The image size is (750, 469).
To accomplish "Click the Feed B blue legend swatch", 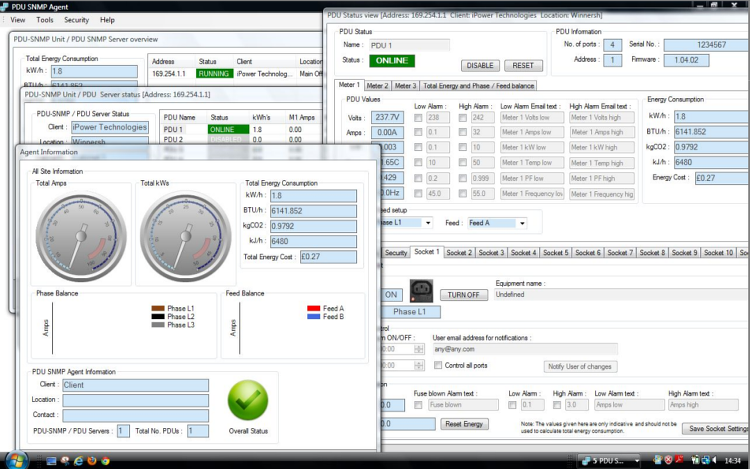I will point(314,316).
